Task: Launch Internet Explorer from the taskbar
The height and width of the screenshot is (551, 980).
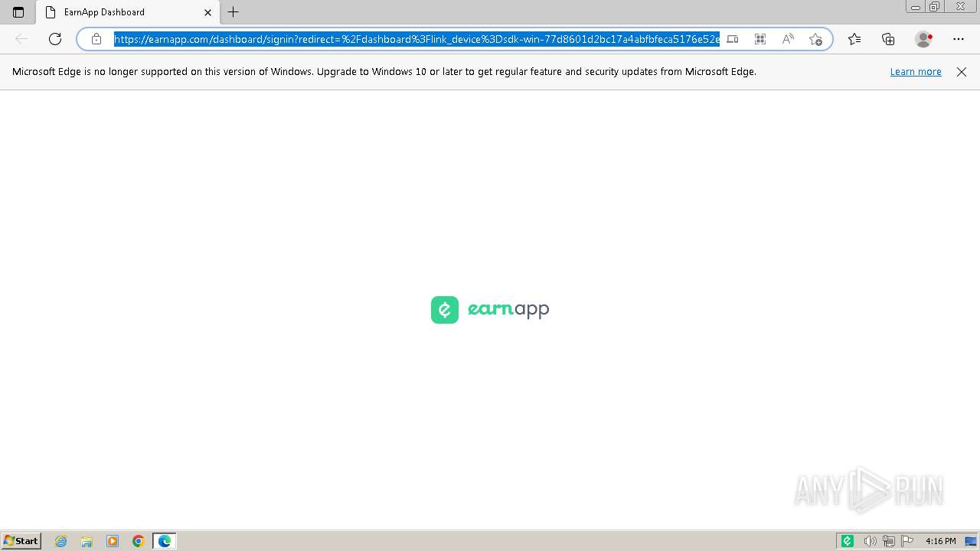Action: [x=61, y=541]
